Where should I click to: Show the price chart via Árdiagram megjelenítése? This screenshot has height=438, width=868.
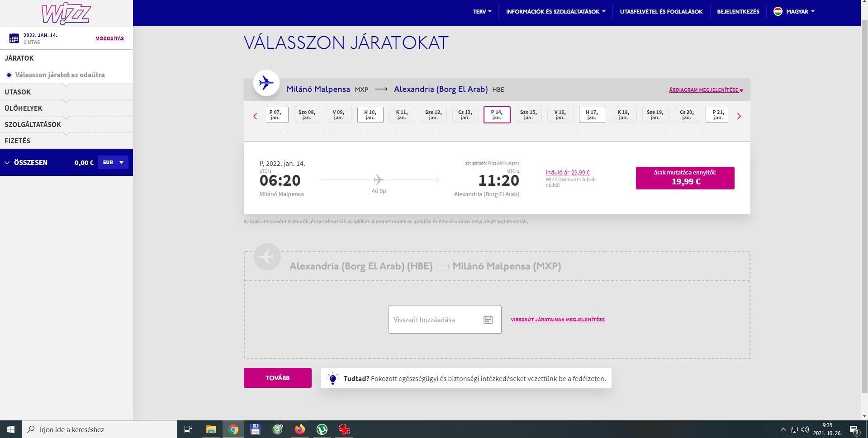click(706, 90)
